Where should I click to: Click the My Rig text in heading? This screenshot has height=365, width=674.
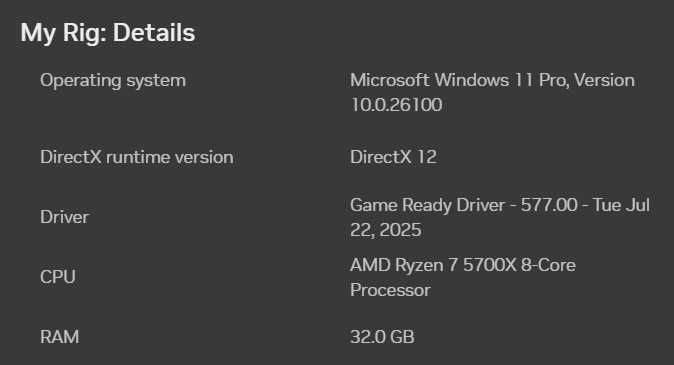pos(62,33)
